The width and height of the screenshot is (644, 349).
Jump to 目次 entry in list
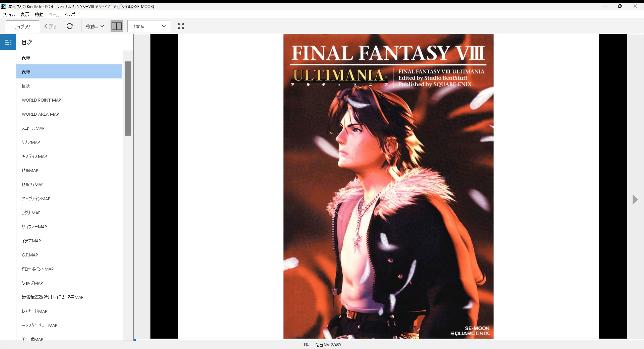(x=69, y=86)
